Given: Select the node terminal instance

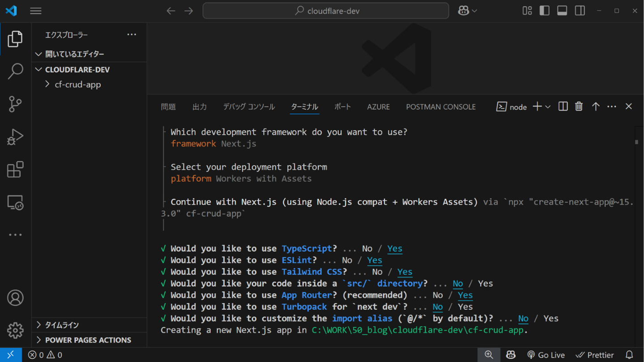Looking at the screenshot, I should click(x=511, y=107).
